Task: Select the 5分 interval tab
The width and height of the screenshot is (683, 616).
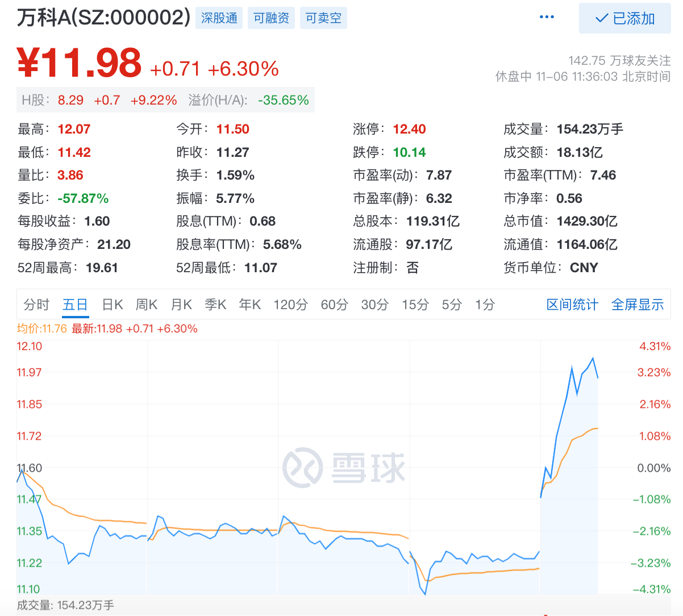Action: 452,305
